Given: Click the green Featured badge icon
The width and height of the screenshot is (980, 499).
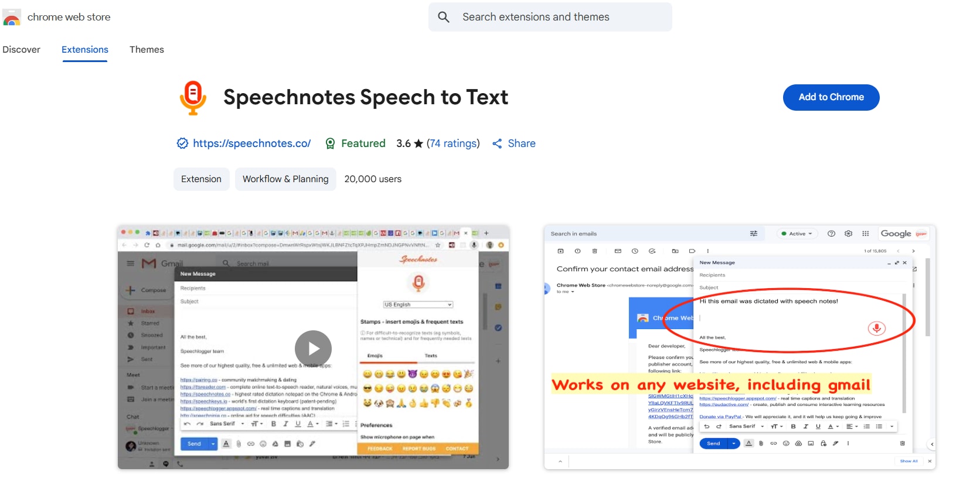Looking at the screenshot, I should [x=331, y=143].
